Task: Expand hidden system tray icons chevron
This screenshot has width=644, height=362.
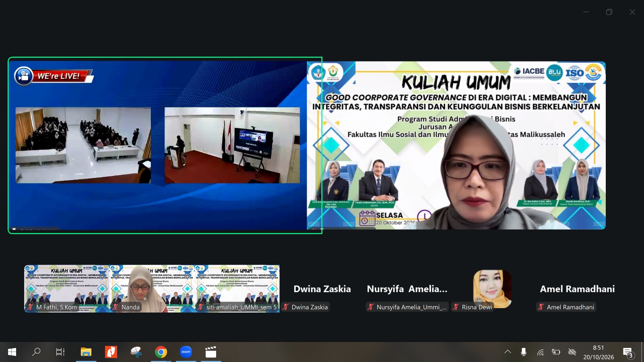Action: (508, 352)
